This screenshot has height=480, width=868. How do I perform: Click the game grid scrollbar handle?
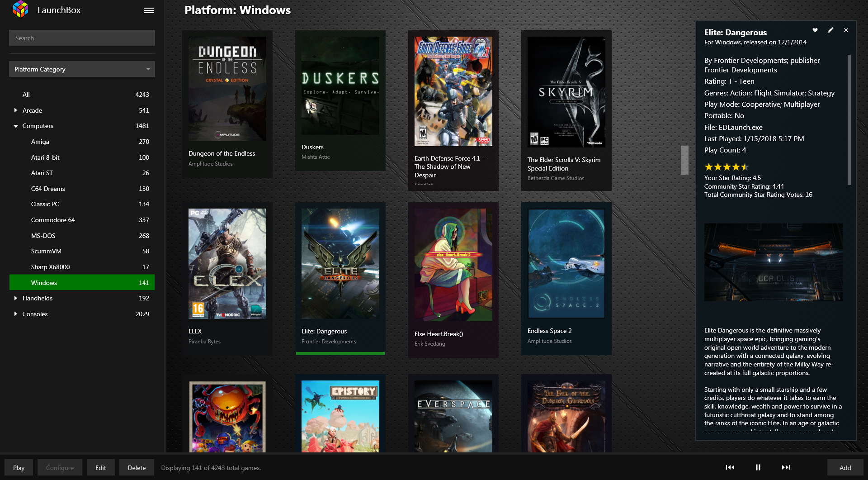[684, 160]
